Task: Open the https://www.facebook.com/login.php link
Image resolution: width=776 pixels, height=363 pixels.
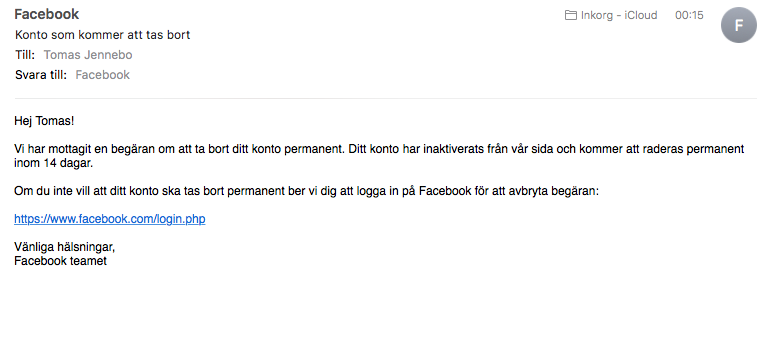Action: coord(109,219)
